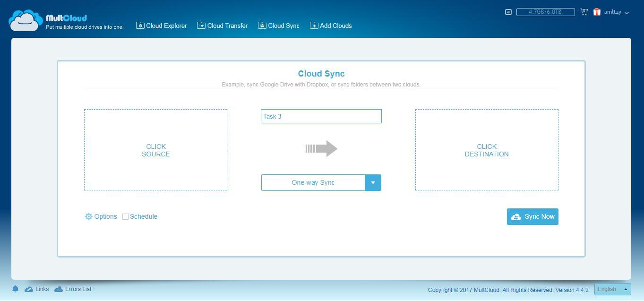Click the MultCloud cloud logo
This screenshot has height=301, width=644.
pyautogui.click(x=26, y=20)
